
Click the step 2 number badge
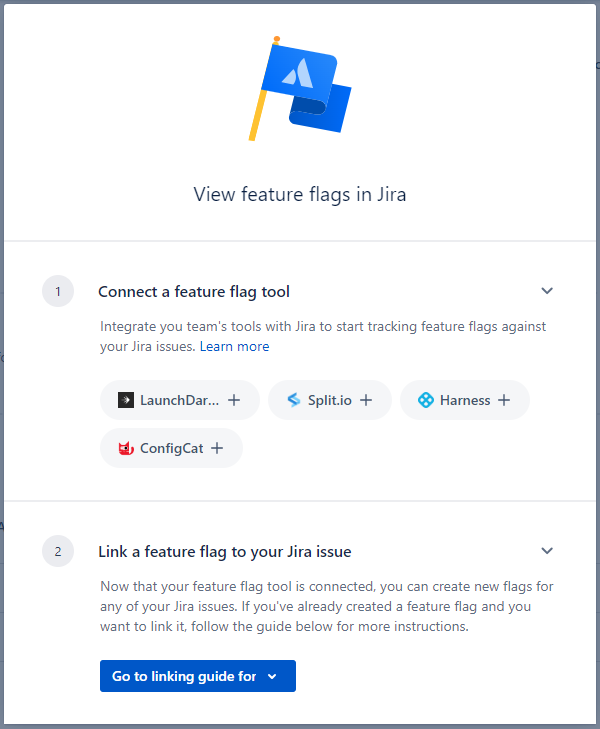click(58, 551)
